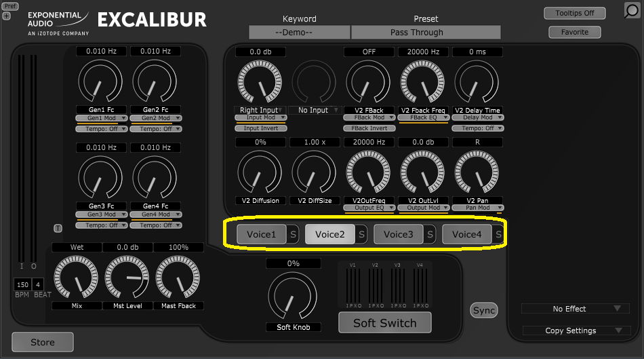This screenshot has height=359, width=644.
Task: Click the plus icon under Pref
Action: pyautogui.click(x=7, y=16)
